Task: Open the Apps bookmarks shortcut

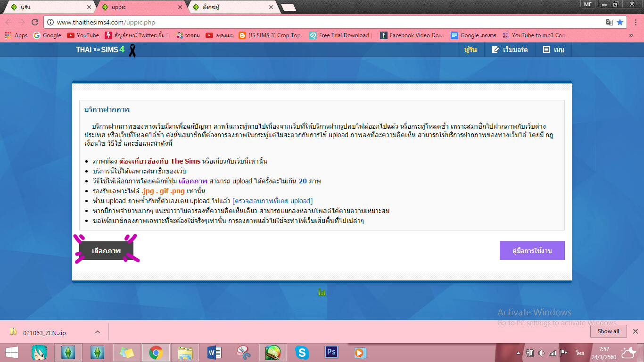Action: pos(16,35)
